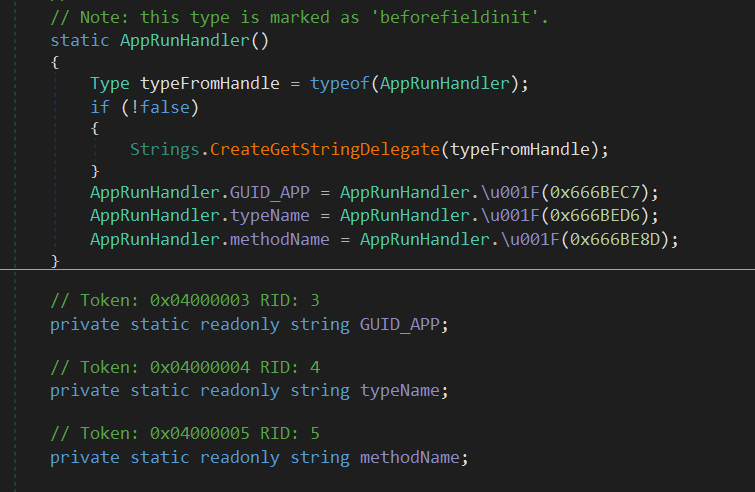
Task: Click the hex literal 0x666BEC7
Action: coord(611,193)
